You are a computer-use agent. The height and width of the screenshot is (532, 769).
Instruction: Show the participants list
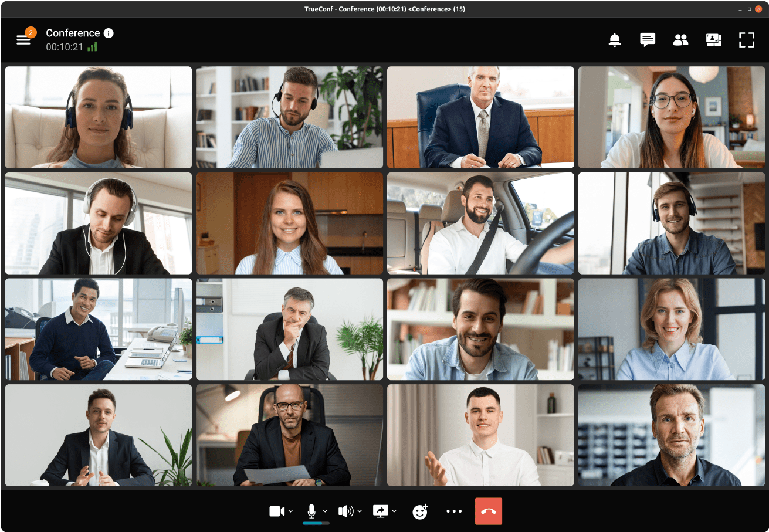click(680, 39)
